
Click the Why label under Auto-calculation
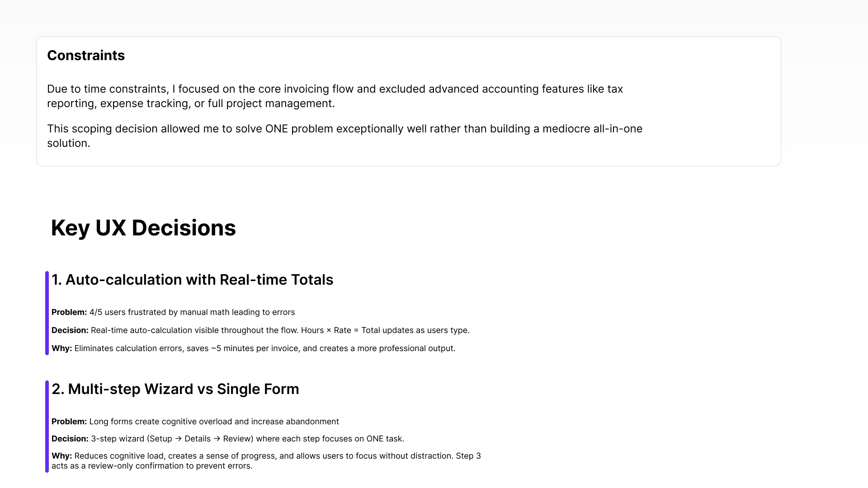pyautogui.click(x=61, y=348)
